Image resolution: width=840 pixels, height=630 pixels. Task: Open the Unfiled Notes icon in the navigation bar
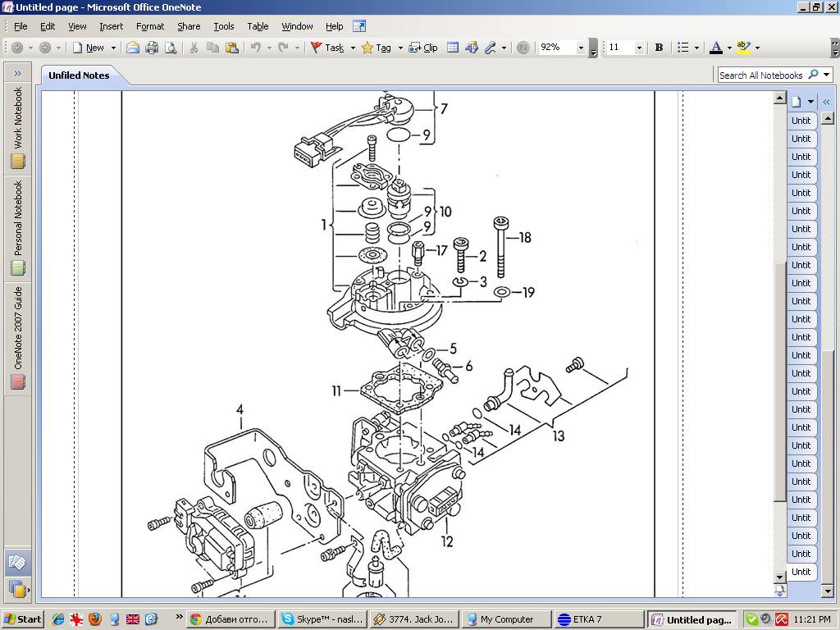[17, 563]
